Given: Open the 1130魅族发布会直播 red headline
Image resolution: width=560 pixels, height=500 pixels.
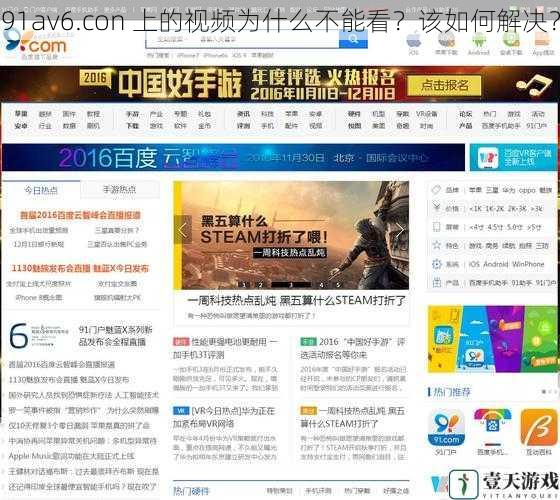Looking at the screenshot, I should (x=80, y=268).
